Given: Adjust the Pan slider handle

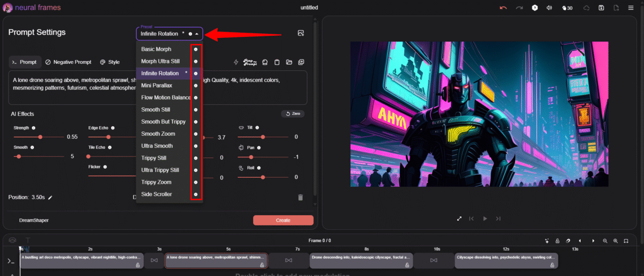Looking at the screenshot, I should point(252,157).
